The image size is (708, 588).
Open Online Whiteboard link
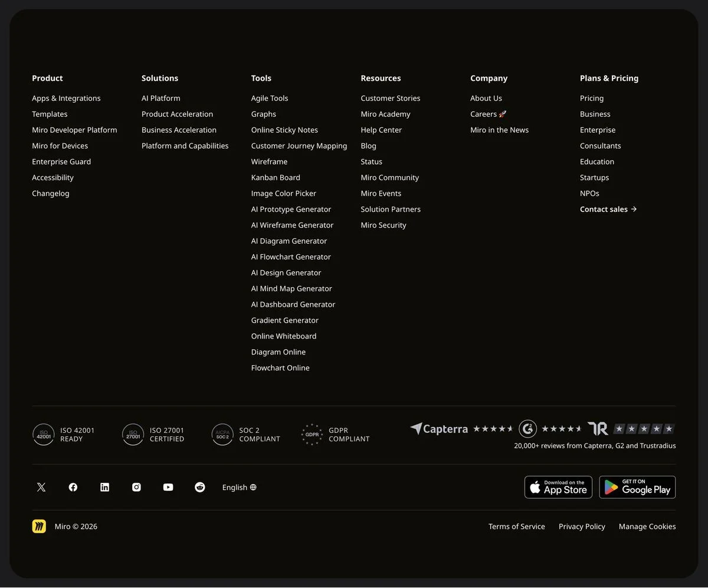click(x=284, y=336)
